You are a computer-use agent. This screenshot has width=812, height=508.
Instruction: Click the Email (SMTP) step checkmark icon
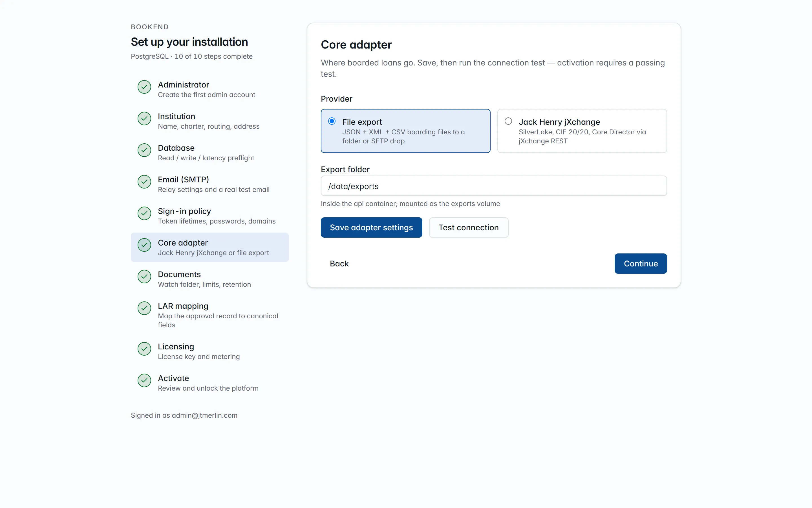click(144, 182)
